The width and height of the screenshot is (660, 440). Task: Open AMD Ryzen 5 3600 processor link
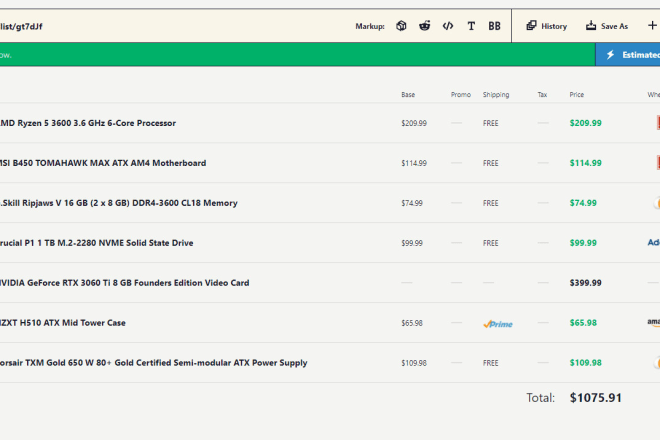coord(88,123)
